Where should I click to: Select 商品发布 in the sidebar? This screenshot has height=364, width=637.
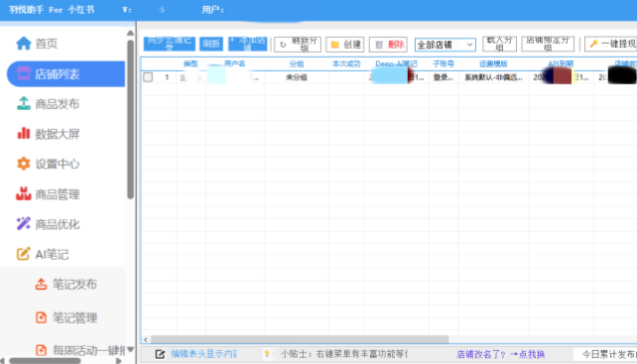click(x=48, y=104)
